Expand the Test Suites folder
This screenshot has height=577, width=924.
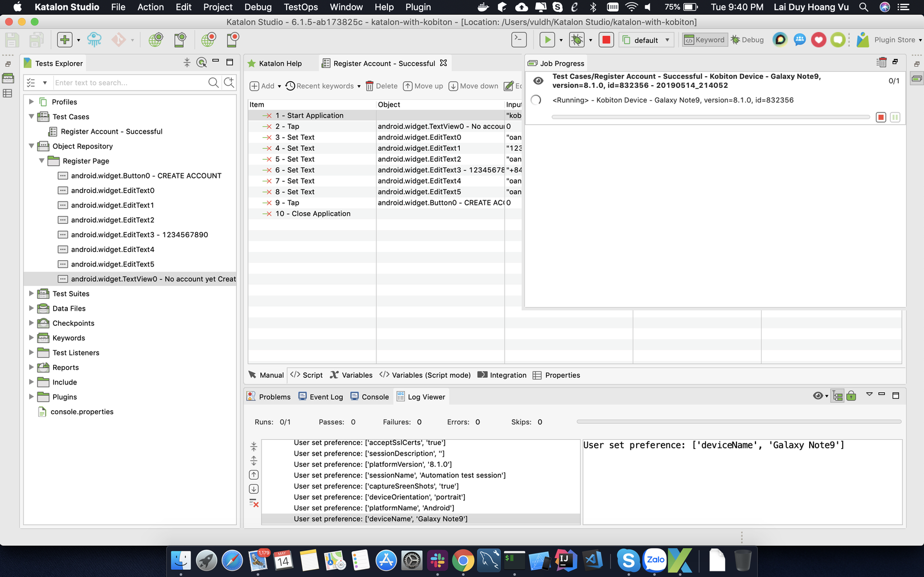click(31, 293)
